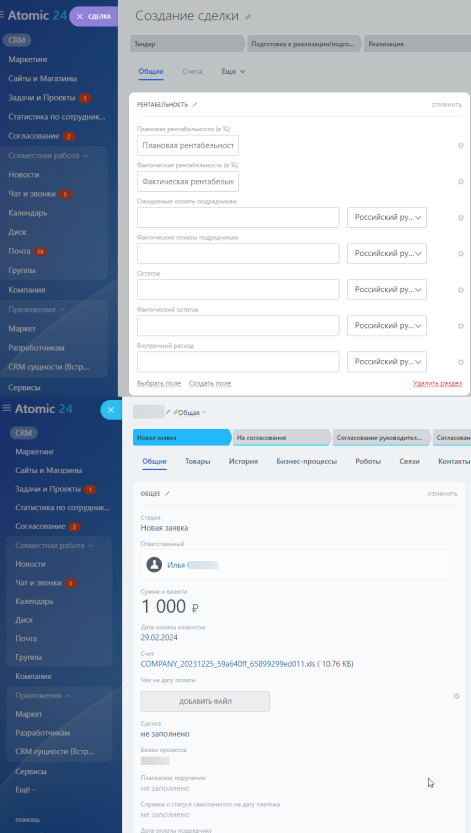Expand the Еще tab dropdown
Image resolution: width=471 pixels, height=833 pixels.
[x=233, y=71]
